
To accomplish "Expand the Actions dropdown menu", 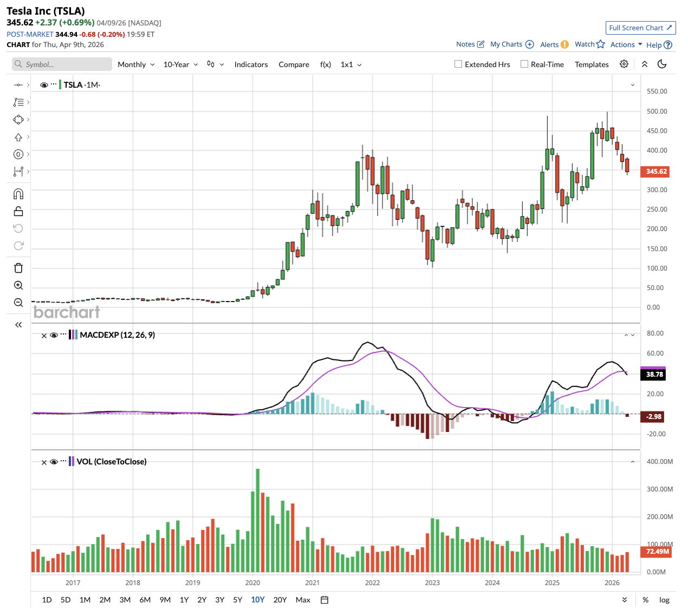I will tap(626, 44).
